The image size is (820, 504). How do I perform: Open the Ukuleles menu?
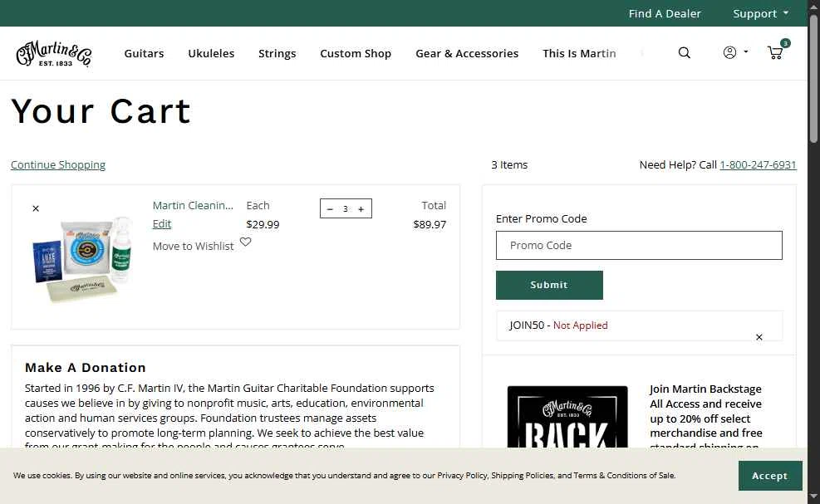(x=211, y=53)
